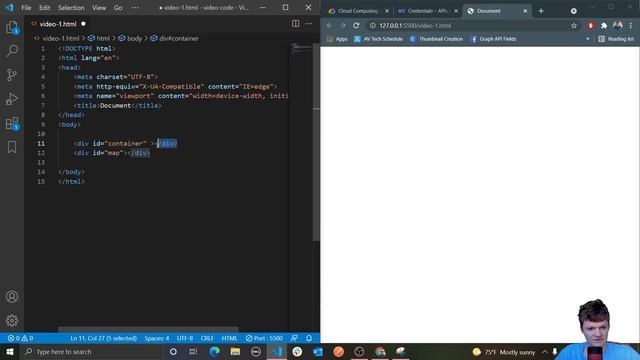
Task: Select the video-1.html editor tab
Action: (x=58, y=24)
